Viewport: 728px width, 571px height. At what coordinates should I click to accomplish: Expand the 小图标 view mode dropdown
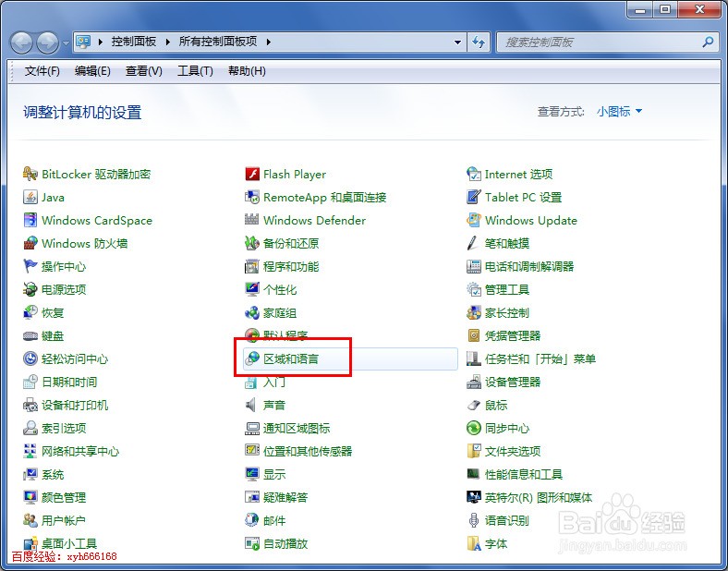(619, 112)
